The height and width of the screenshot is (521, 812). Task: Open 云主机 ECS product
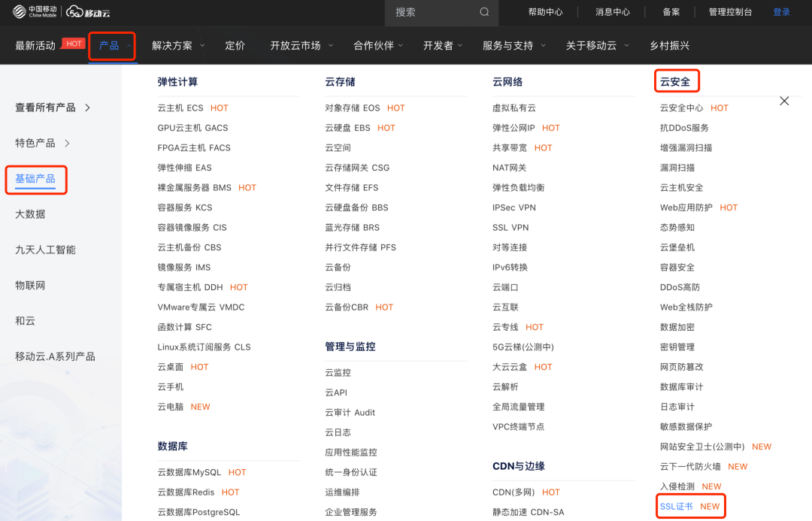point(180,108)
